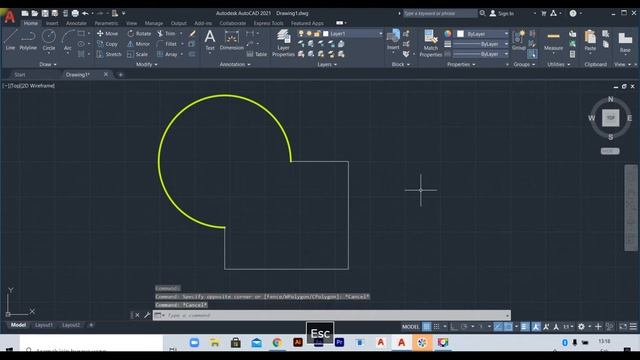Expand the Utilities panel

(x=559, y=64)
